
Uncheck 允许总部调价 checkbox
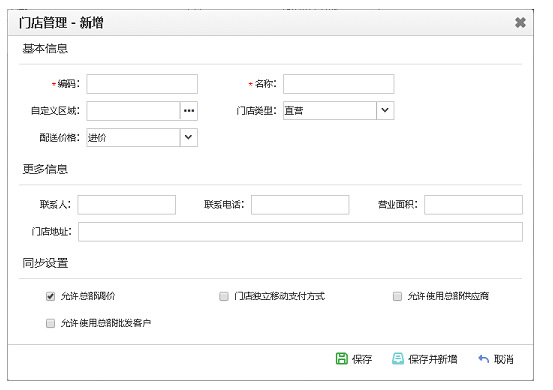point(50,296)
